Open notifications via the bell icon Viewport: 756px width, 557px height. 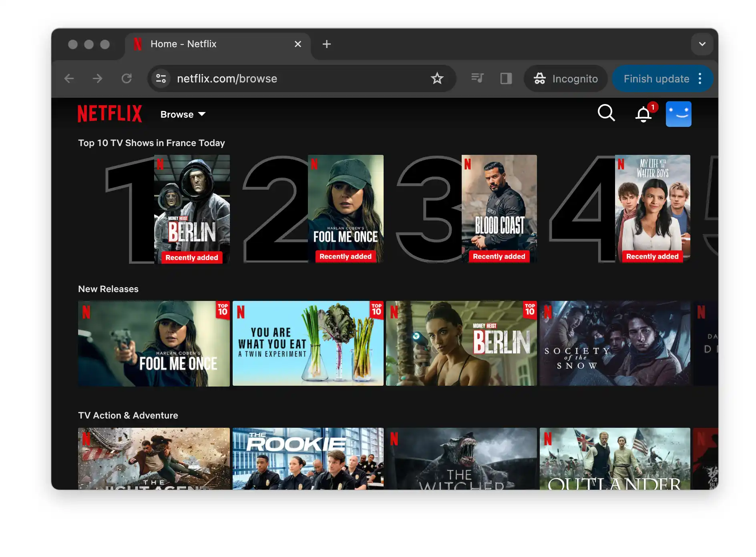pyautogui.click(x=643, y=114)
